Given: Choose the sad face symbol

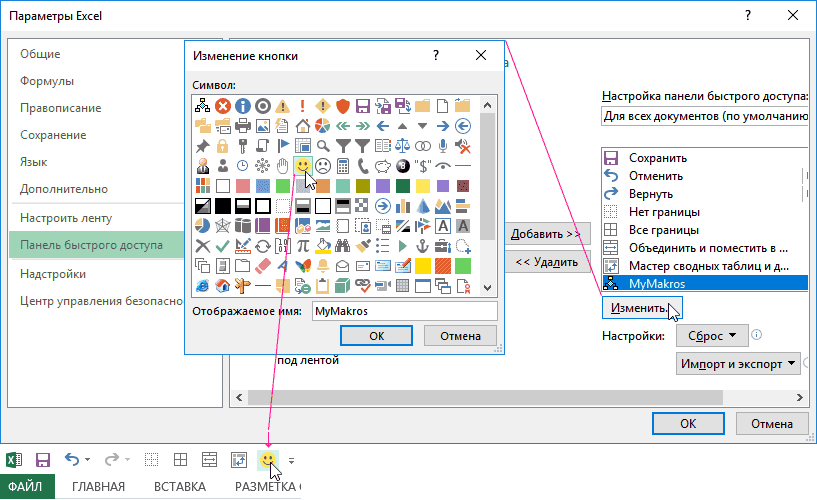Looking at the screenshot, I should click(322, 165).
